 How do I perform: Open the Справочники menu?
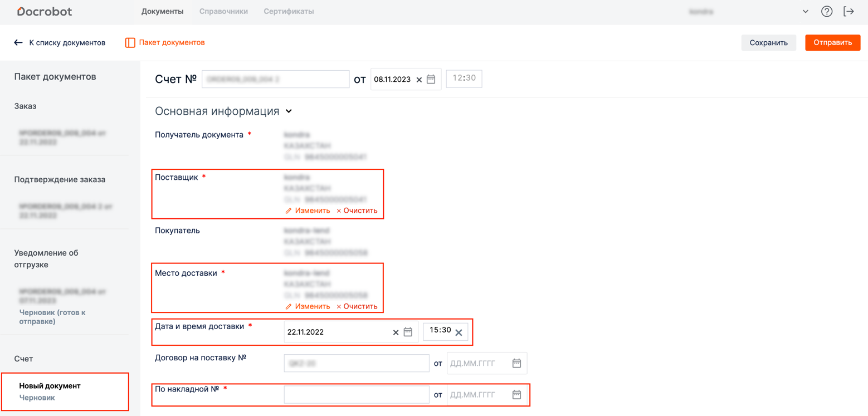click(223, 11)
